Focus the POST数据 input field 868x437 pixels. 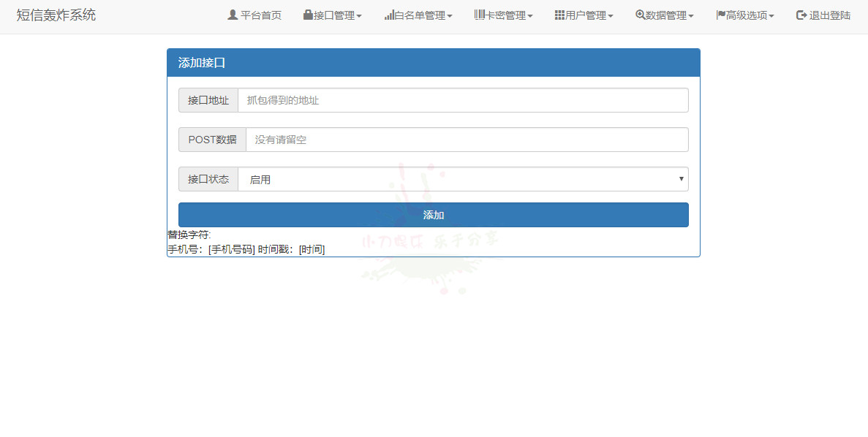(467, 140)
